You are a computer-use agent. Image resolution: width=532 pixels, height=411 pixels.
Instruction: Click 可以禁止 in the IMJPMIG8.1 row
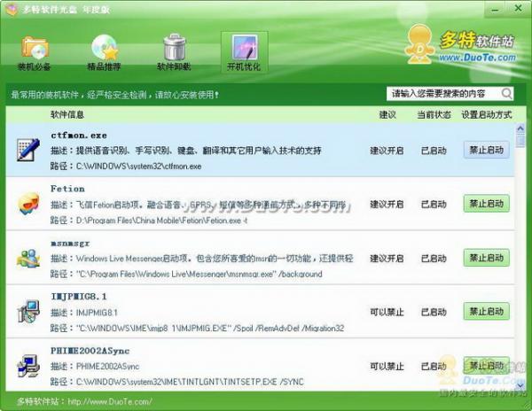pyautogui.click(x=387, y=312)
